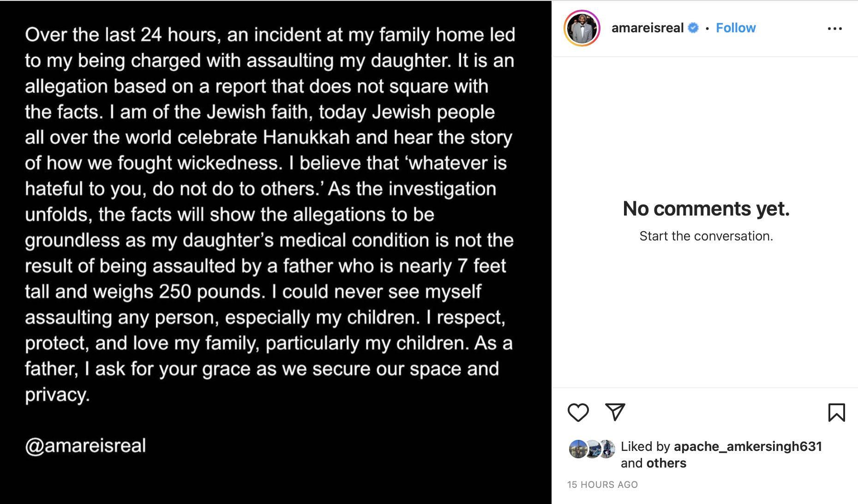Open apache_amkersingh631's profile from likes

[x=748, y=446]
